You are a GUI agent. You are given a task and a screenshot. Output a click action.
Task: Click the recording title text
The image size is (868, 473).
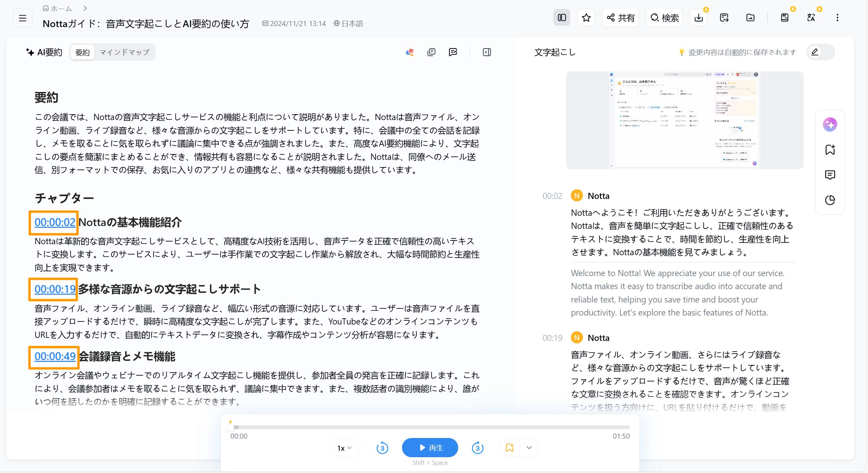coord(146,23)
